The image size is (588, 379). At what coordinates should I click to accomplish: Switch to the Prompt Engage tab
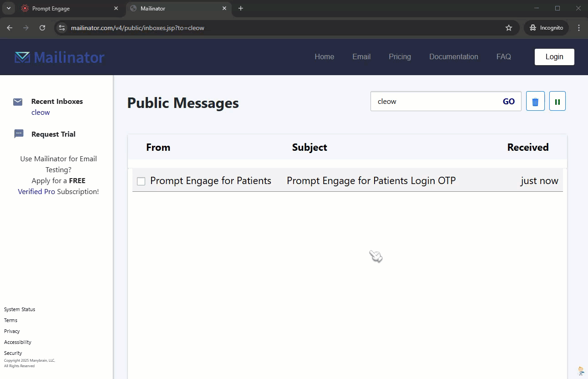[x=70, y=8]
